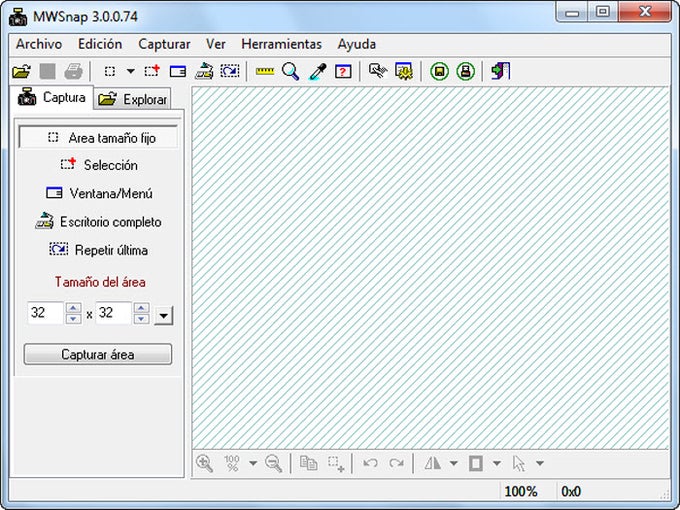Choose 'Escritorio completo' capture option
Viewport: 680px width, 510px height.
click(x=98, y=222)
